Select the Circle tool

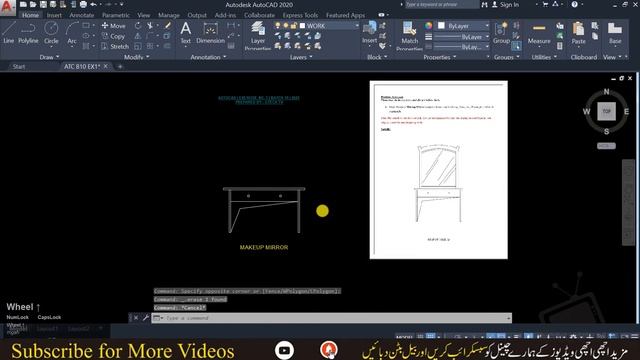[x=51, y=33]
